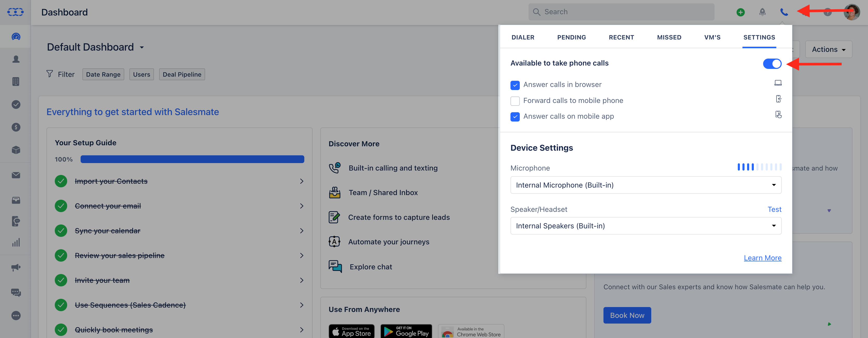The height and width of the screenshot is (338, 868).
Task: Expand Import your Contacts chevron
Action: 301,181
